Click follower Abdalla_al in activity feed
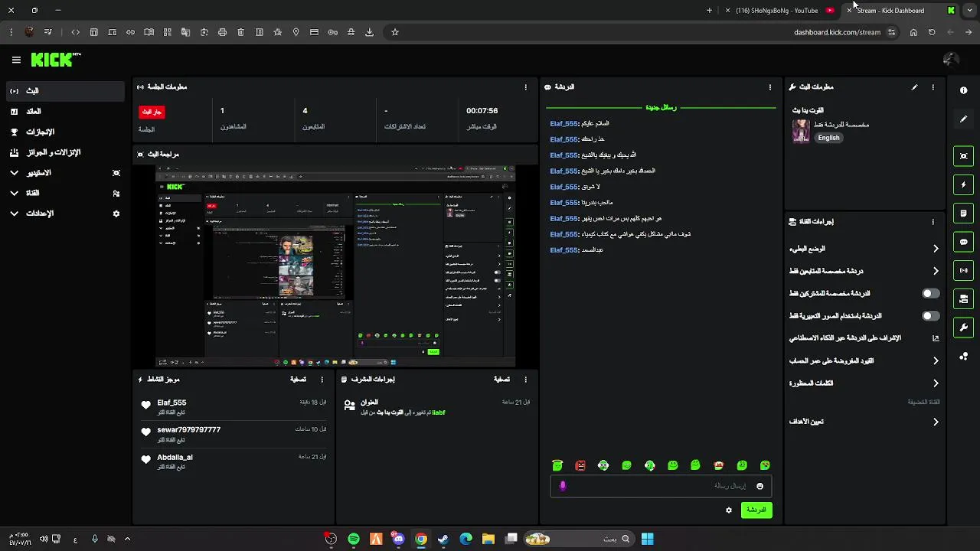 [x=175, y=458]
